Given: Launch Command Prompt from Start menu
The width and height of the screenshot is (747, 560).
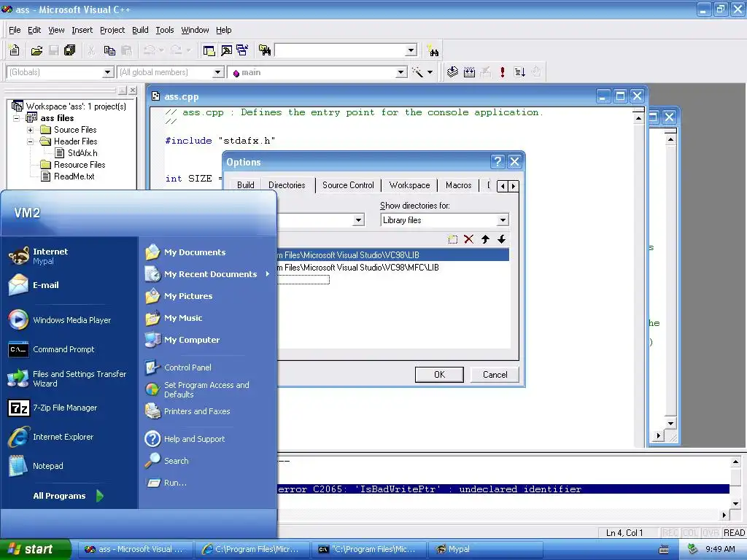Looking at the screenshot, I should (52, 349).
